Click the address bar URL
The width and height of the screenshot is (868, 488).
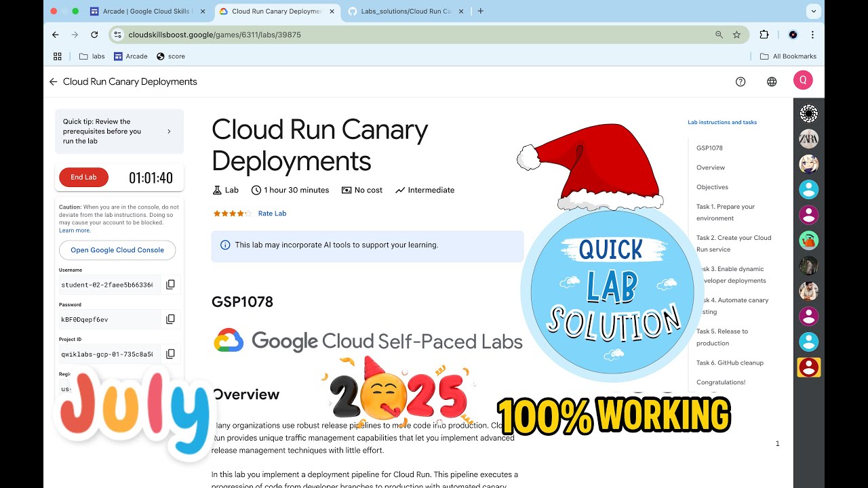click(214, 35)
